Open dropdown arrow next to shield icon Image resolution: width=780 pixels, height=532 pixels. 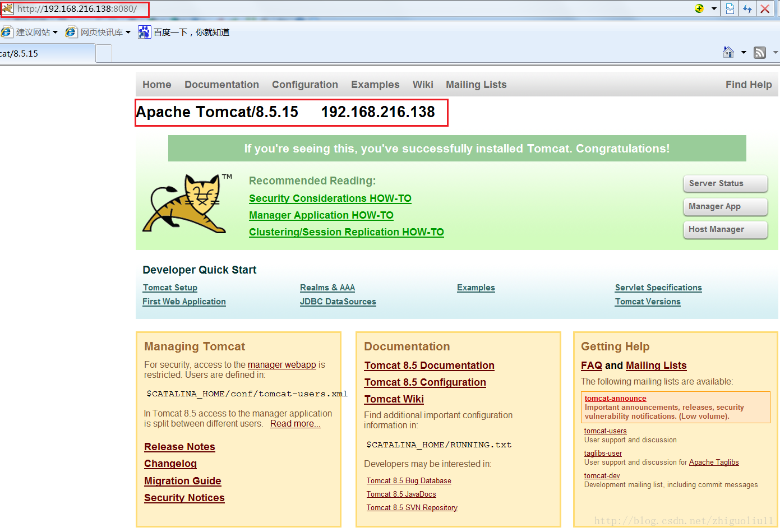tap(714, 9)
